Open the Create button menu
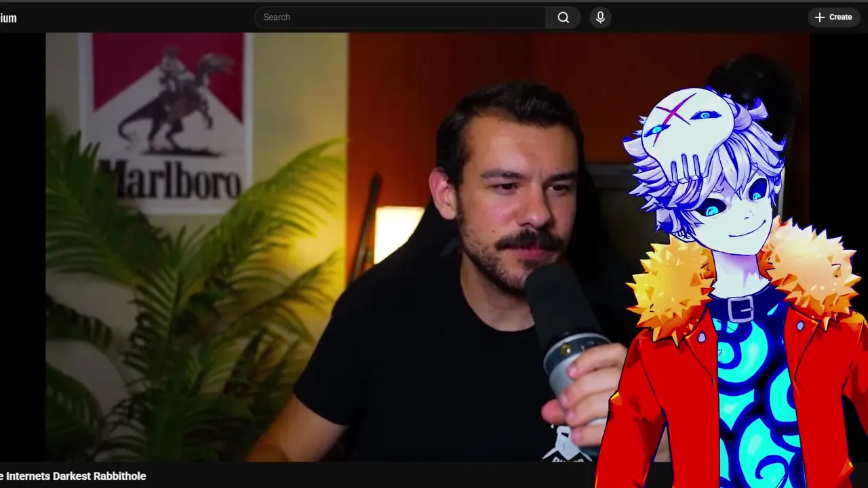868x488 pixels. pos(833,17)
